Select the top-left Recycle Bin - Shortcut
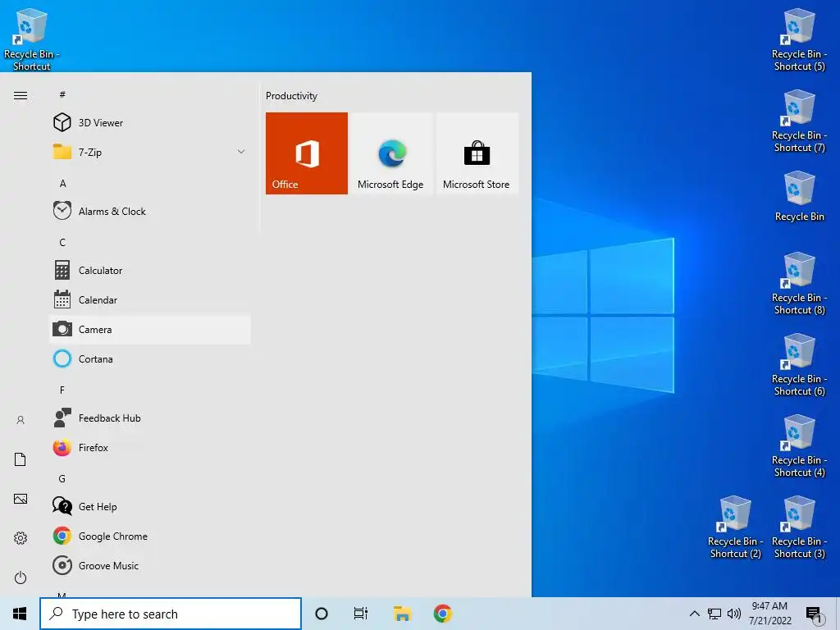 pos(32,39)
